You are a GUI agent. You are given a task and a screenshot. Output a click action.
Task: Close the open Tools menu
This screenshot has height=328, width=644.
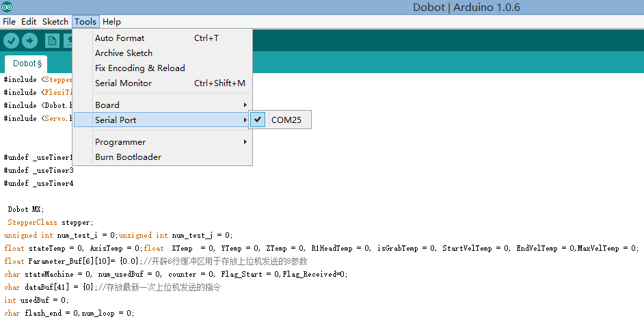[x=85, y=22]
